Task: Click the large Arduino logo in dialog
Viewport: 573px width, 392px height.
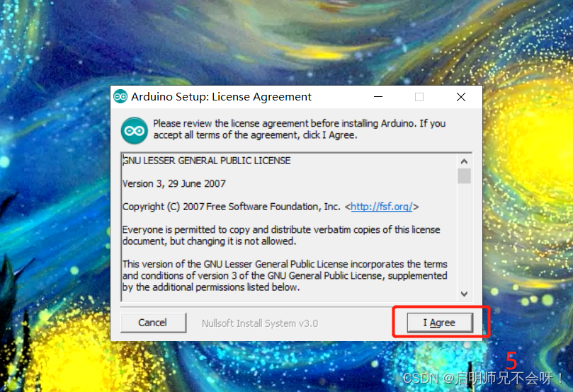Action: 135,130
